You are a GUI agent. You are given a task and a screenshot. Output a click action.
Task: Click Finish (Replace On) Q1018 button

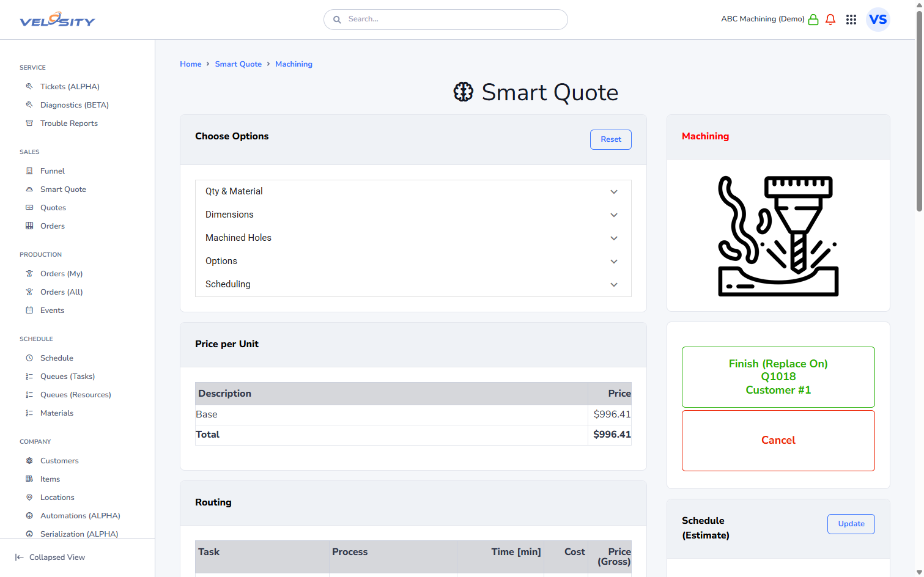click(x=778, y=377)
